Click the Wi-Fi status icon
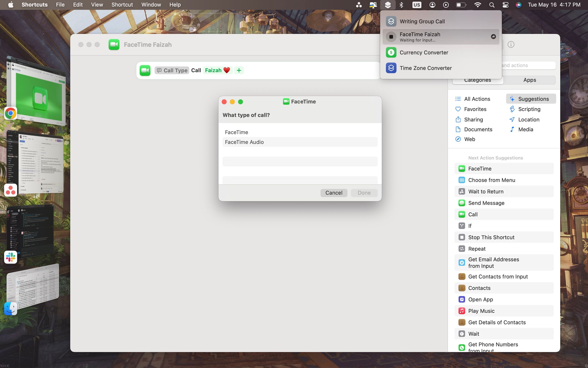Image resolution: width=588 pixels, height=368 pixels. point(478,5)
